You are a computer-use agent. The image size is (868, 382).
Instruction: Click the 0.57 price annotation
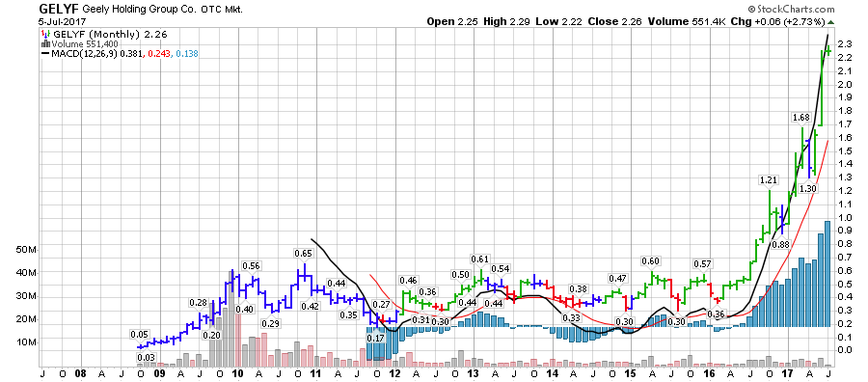[x=702, y=263]
